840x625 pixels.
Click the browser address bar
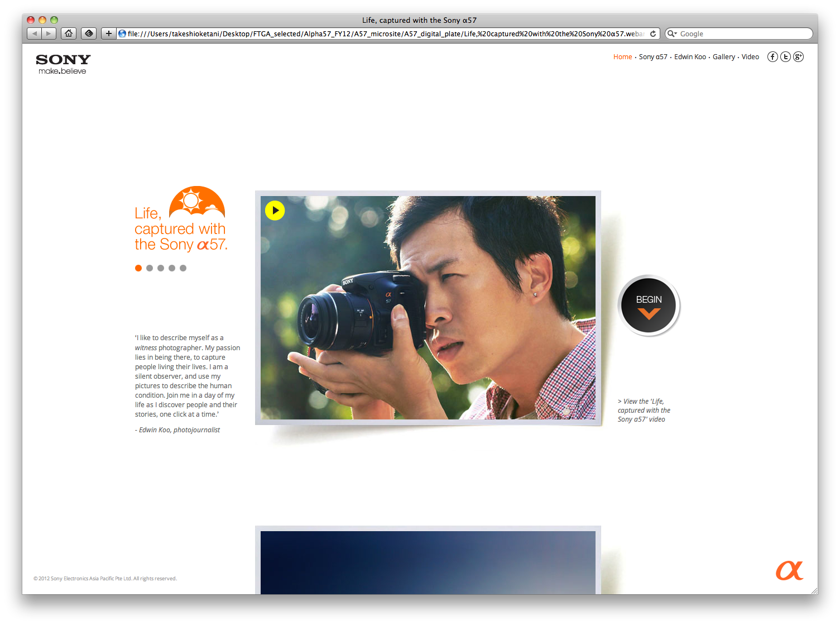tap(388, 34)
